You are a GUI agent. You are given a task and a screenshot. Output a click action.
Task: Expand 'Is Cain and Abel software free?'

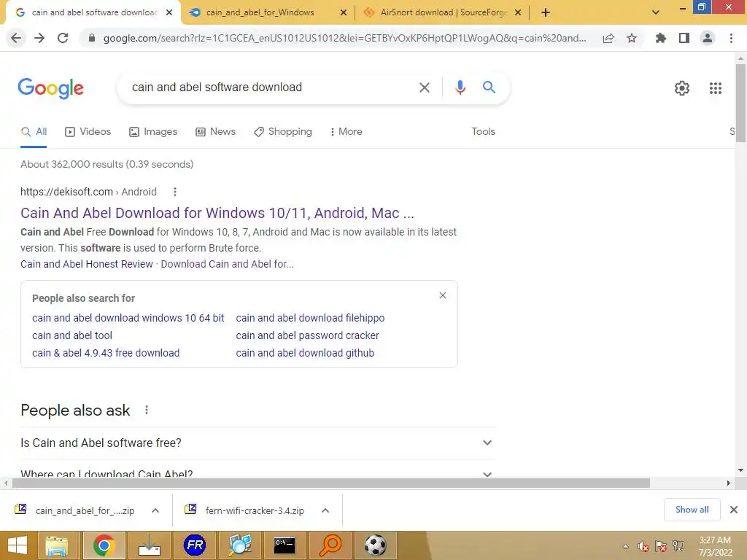point(258,443)
